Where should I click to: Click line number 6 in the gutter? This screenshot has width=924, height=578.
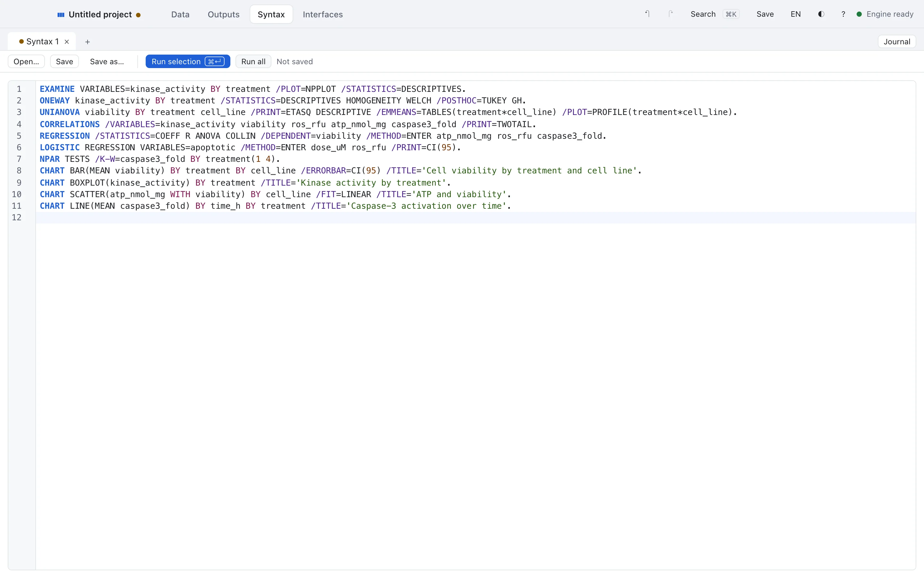click(x=19, y=148)
